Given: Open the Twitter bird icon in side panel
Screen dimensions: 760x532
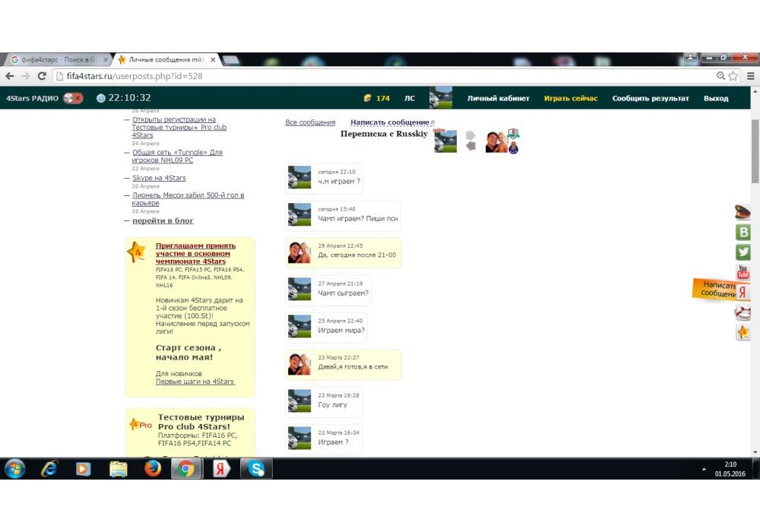Looking at the screenshot, I should tap(743, 252).
